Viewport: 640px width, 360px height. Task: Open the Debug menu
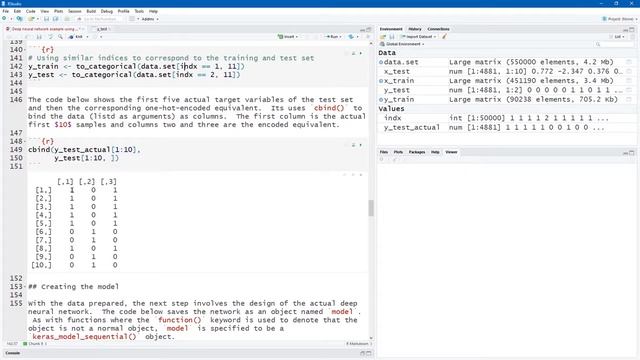tap(107, 11)
